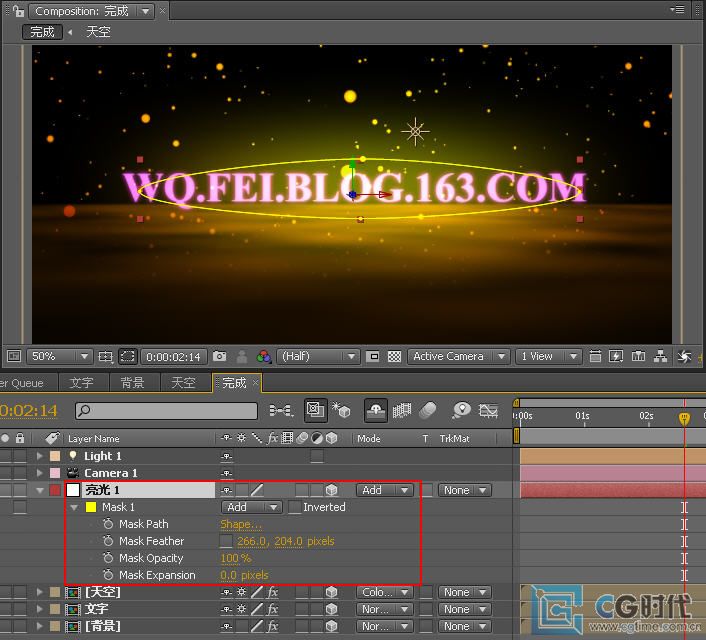
Task: Click the Mask Opacity 100% value
Action: (x=235, y=558)
